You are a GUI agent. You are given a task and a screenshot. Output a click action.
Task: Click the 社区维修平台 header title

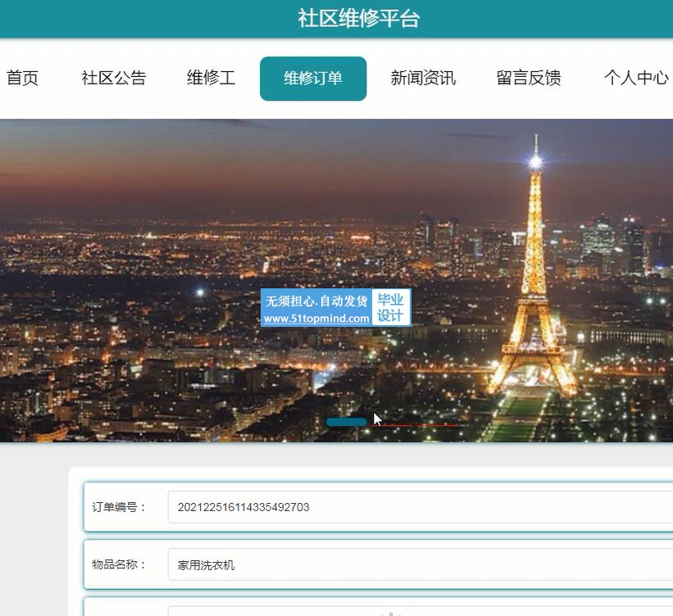point(358,19)
